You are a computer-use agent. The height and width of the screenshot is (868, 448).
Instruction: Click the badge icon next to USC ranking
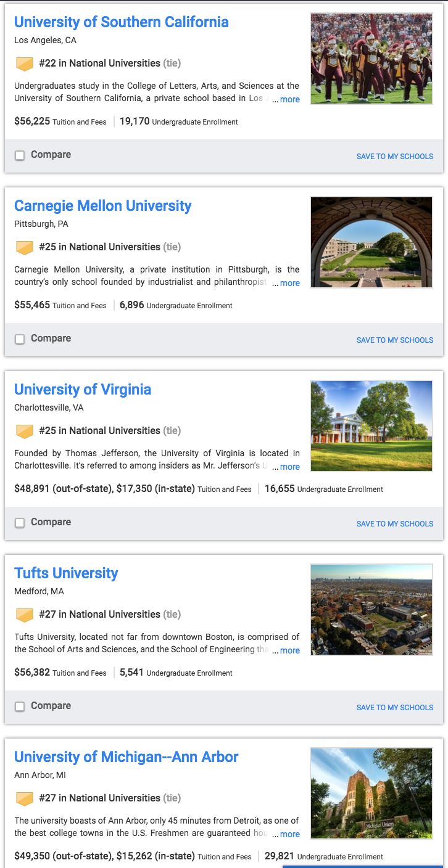pyautogui.click(x=24, y=63)
